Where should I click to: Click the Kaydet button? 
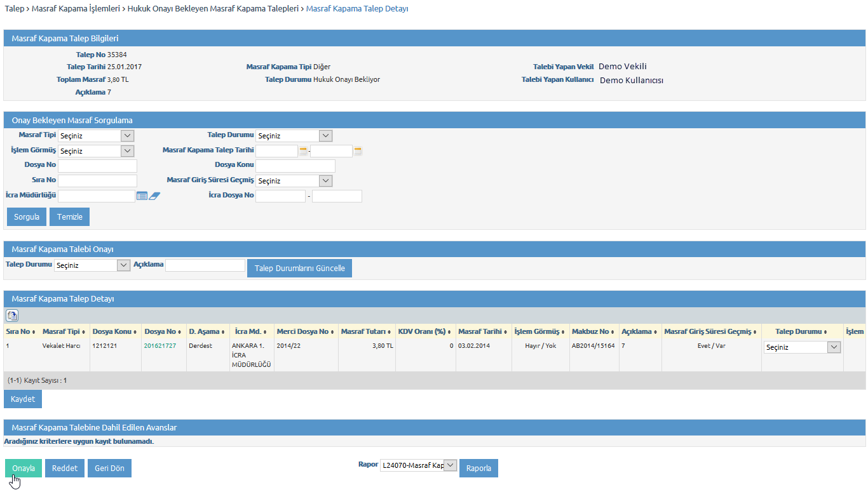click(x=23, y=399)
